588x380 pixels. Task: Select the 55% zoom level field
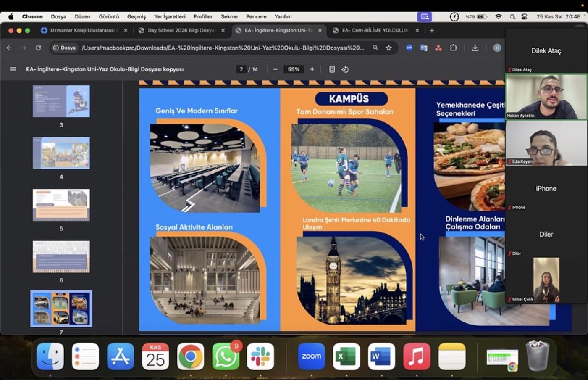click(x=294, y=69)
